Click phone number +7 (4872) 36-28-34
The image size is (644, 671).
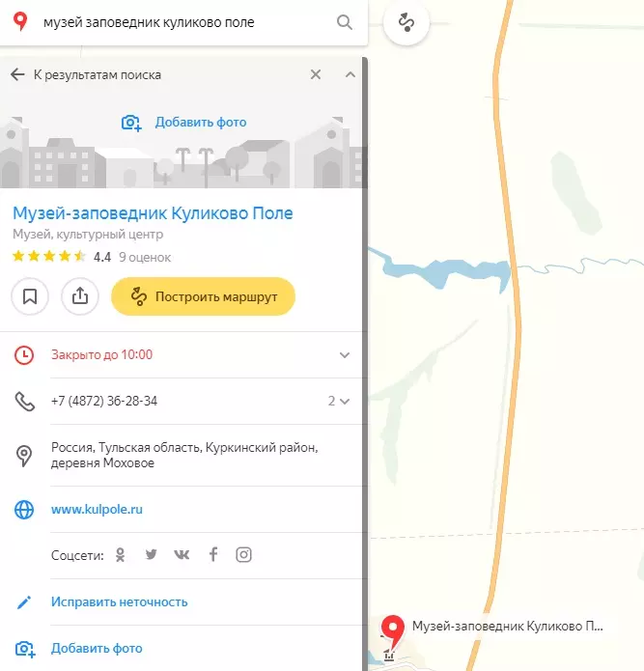coord(104,401)
